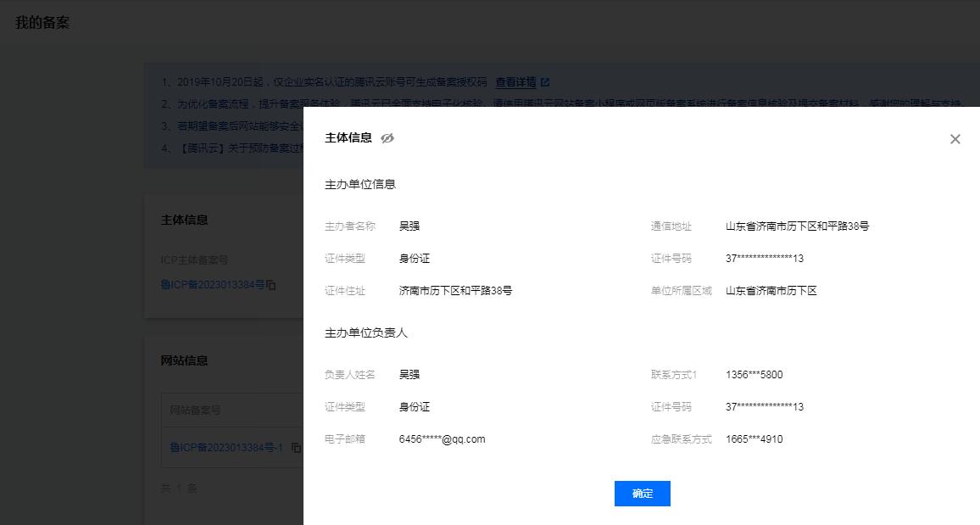Copy icon next to 鲁ICP备2023013384号-1
This screenshot has width=980, height=525.
(x=297, y=448)
